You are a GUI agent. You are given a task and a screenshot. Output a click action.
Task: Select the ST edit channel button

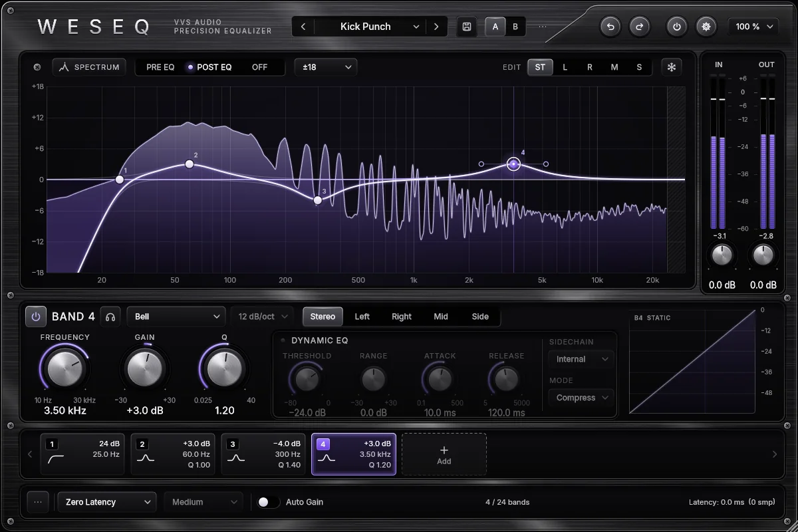pos(540,67)
